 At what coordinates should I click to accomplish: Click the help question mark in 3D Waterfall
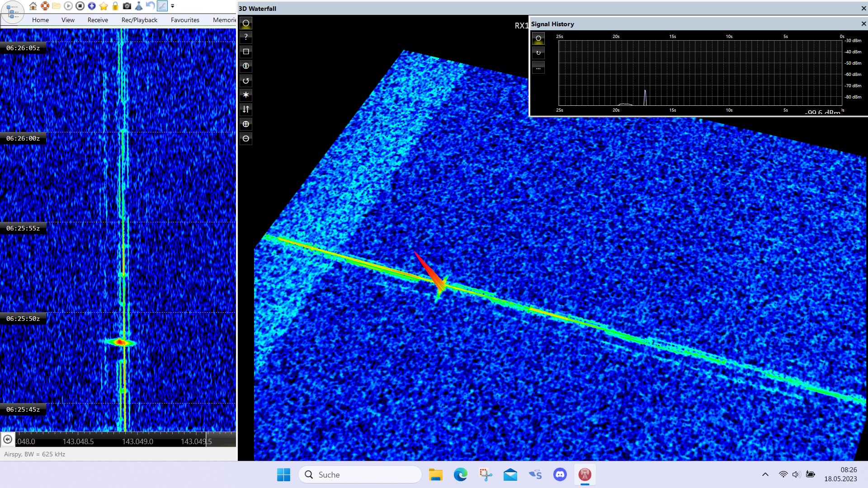tap(246, 37)
